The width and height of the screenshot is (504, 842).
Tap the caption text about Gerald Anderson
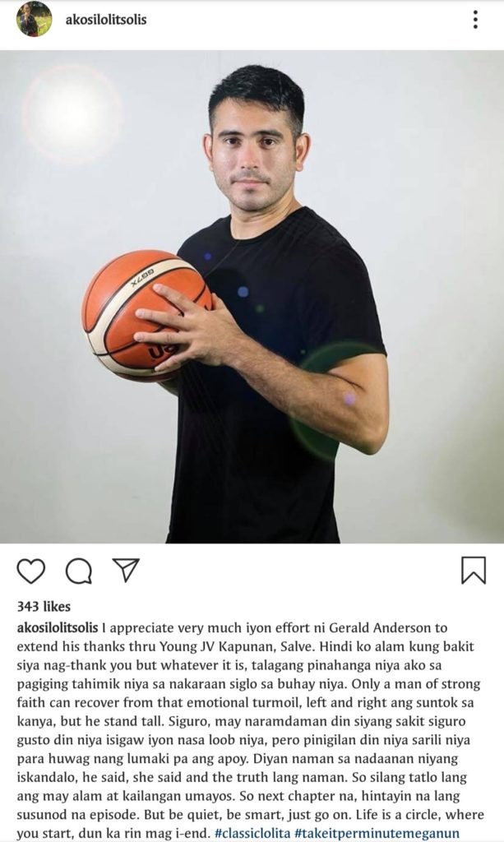coord(251,730)
